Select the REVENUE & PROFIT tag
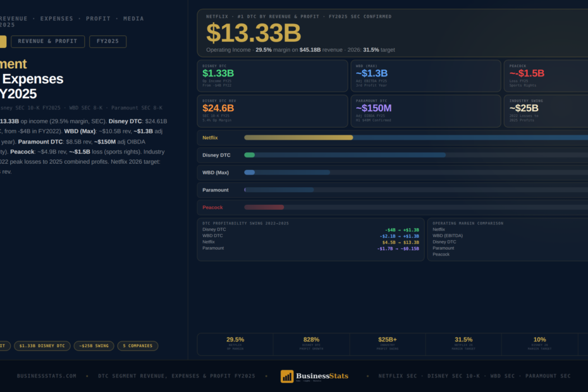Image resolution: width=588 pixels, height=392 pixels. click(x=47, y=41)
